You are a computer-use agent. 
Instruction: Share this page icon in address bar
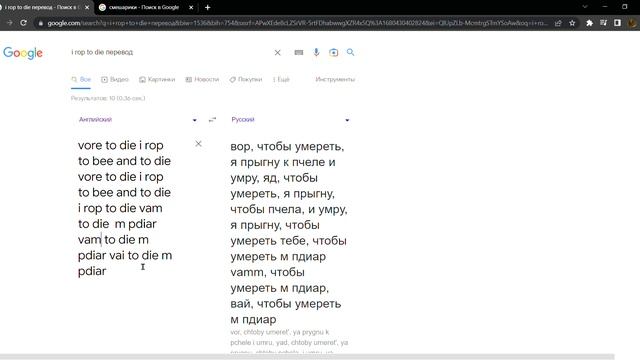tap(558, 23)
